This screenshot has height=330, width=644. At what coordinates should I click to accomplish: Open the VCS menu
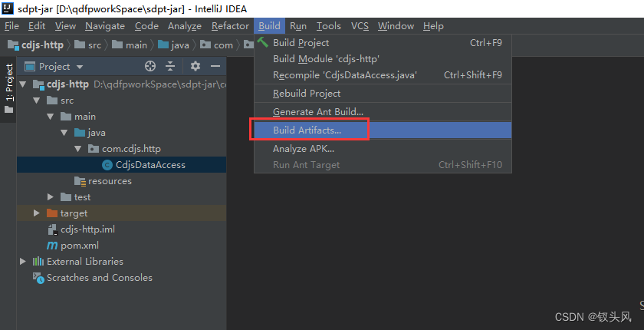pos(360,26)
